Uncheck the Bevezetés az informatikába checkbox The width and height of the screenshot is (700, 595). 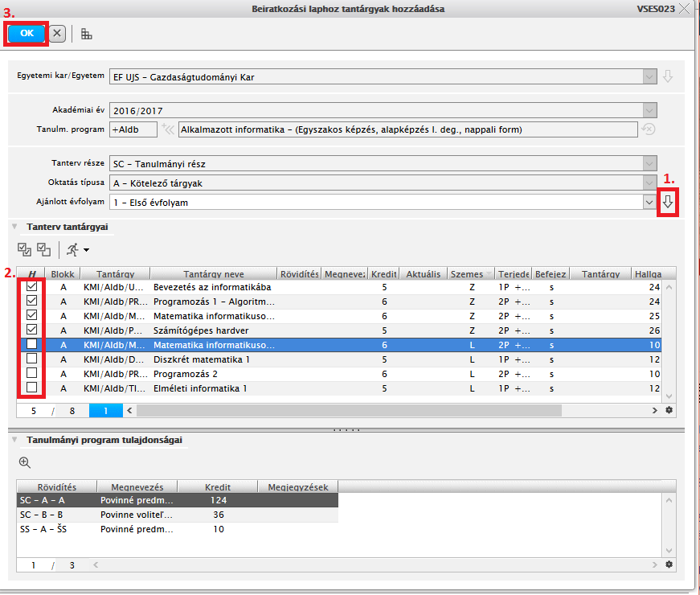coord(31,287)
